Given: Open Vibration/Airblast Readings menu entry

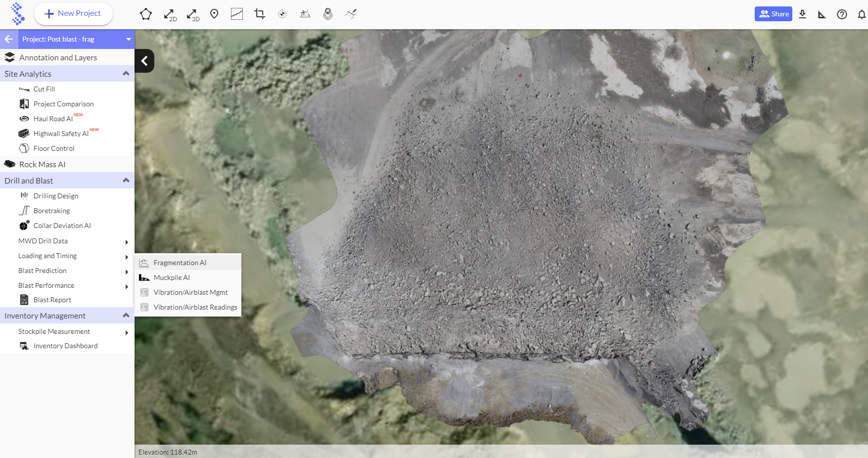Looking at the screenshot, I should [195, 307].
